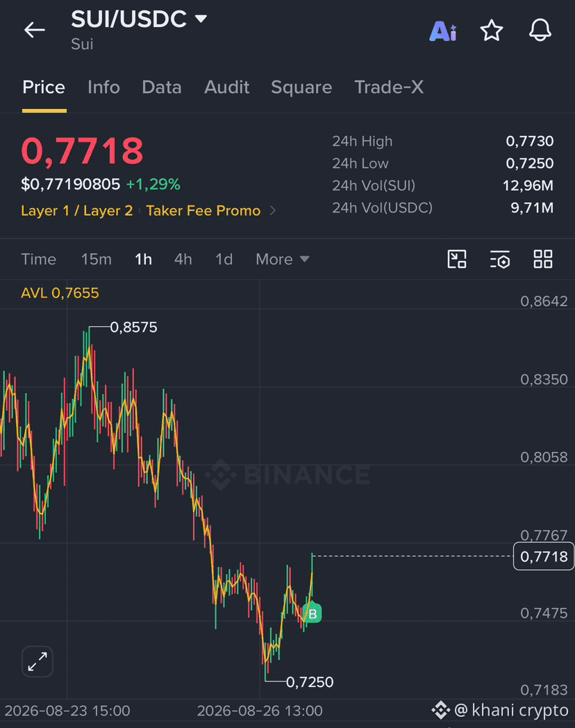Viewport: 575px width, 728px height.
Task: Click the 0,8350 price axis label
Action: tap(544, 380)
